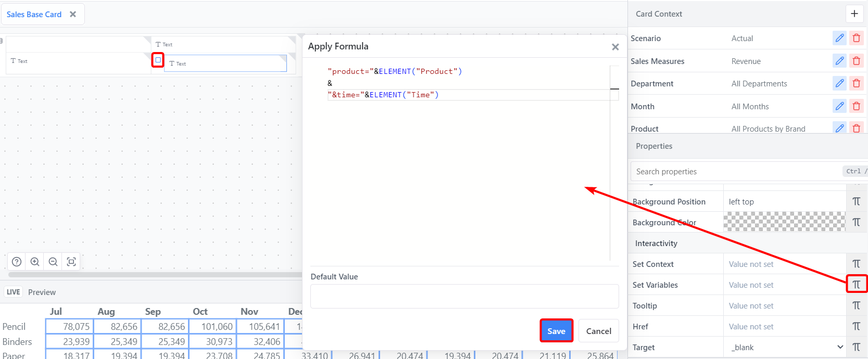Viewport: 868px width, 359px height.
Task: Edit the Month context row
Action: pyautogui.click(x=839, y=106)
